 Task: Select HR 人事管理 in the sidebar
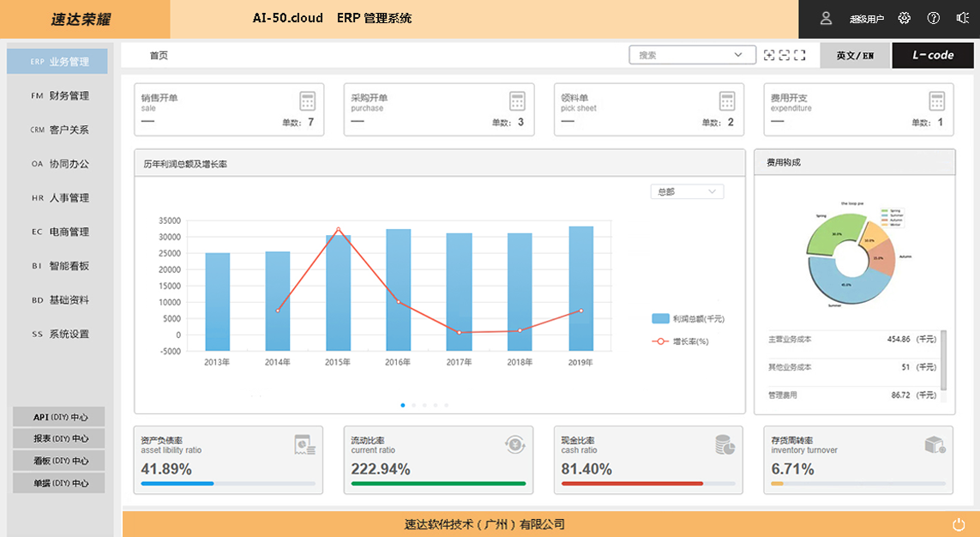[59, 198]
